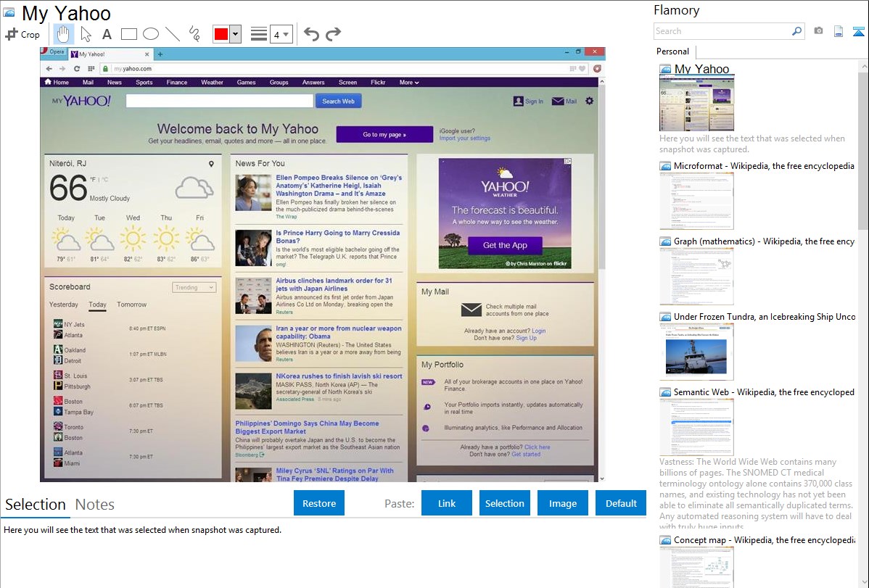Viewport: 869px width, 588px height.
Task: Activate the hand pan tool
Action: (x=63, y=34)
